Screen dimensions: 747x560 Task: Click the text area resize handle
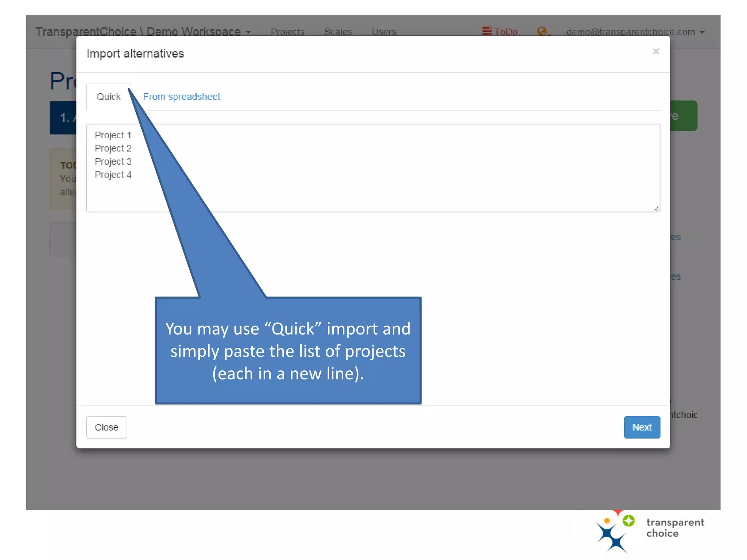tap(656, 208)
